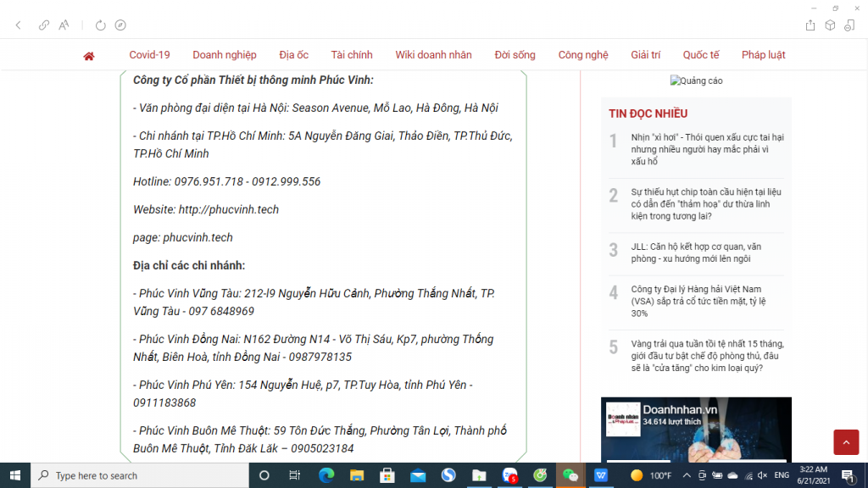Open article on global chip shortage
This screenshot has height=488, width=868.
click(706, 203)
